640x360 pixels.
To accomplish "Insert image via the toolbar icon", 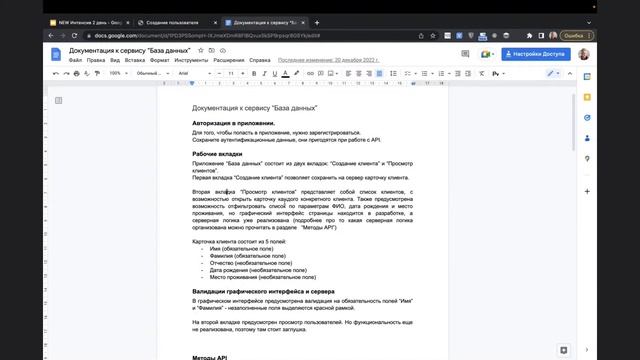I will (331, 73).
